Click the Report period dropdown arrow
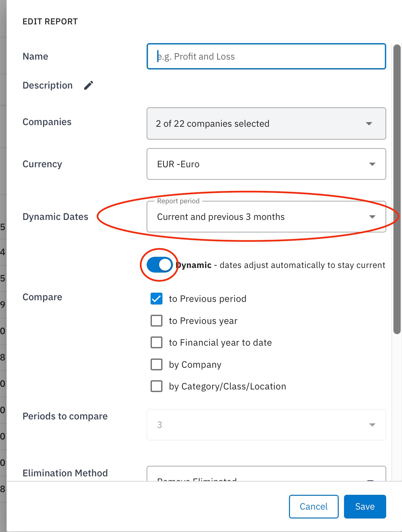Screen dimensions: 402x532 [372, 217]
